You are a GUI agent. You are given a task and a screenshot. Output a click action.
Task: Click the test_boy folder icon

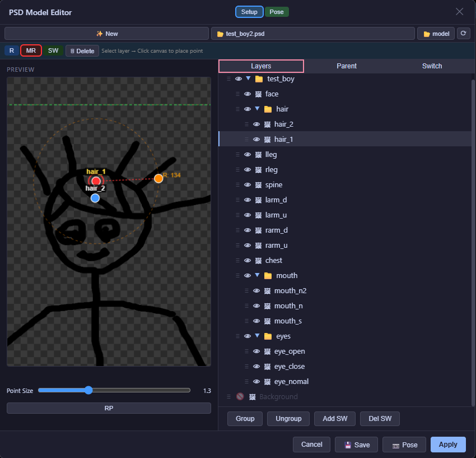(259, 79)
